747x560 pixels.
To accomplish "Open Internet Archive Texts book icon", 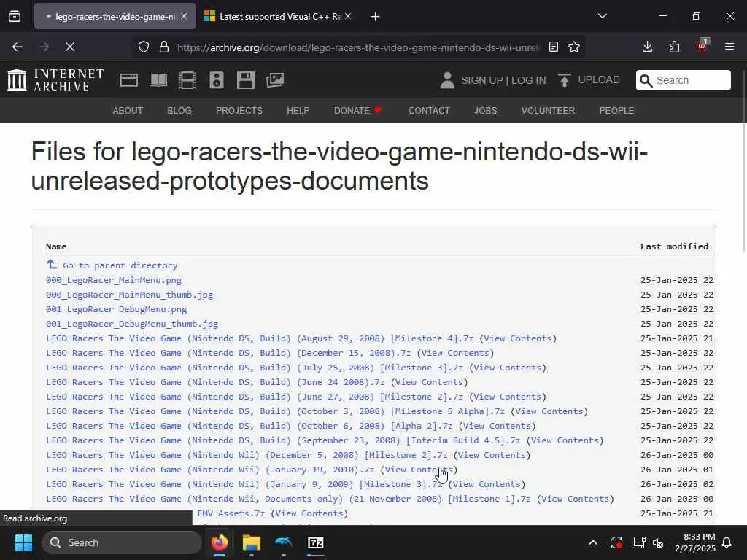I will [x=158, y=80].
